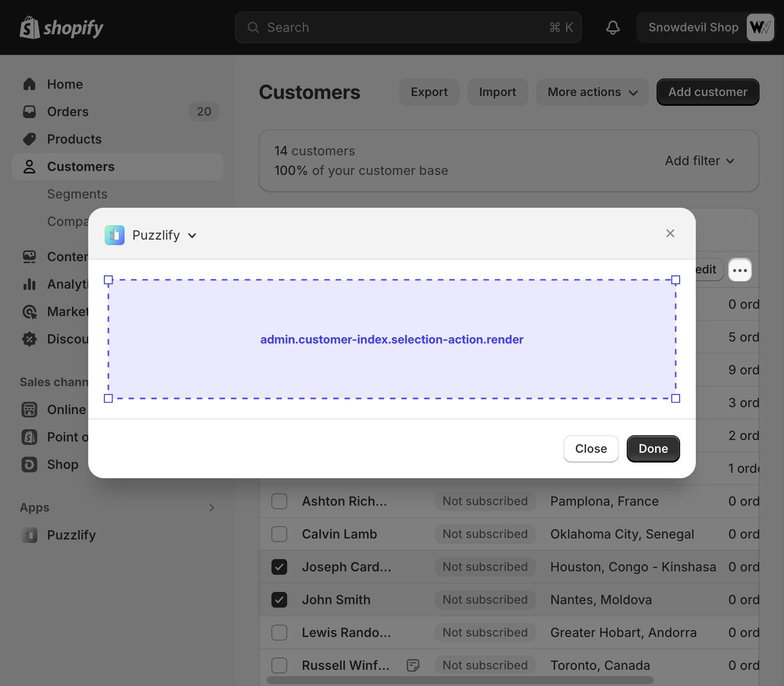This screenshot has width=784, height=686.
Task: Expand the More actions dropdown
Action: 592,92
